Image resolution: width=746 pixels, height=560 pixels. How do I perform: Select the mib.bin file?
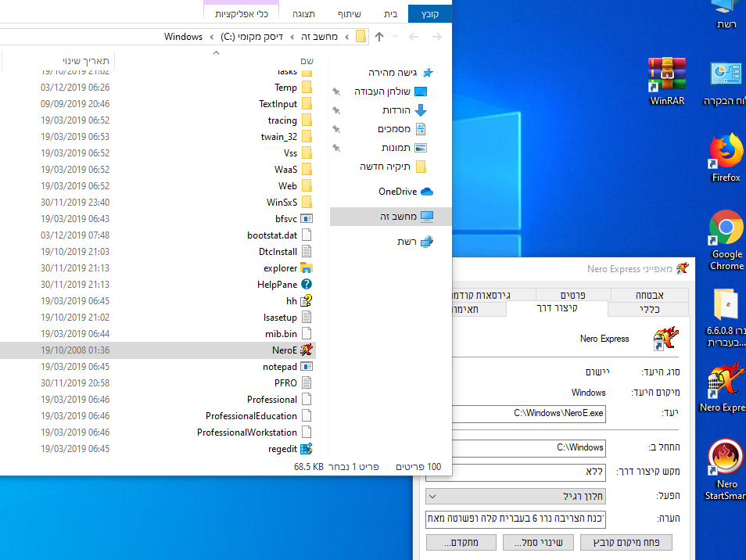pyautogui.click(x=157, y=333)
